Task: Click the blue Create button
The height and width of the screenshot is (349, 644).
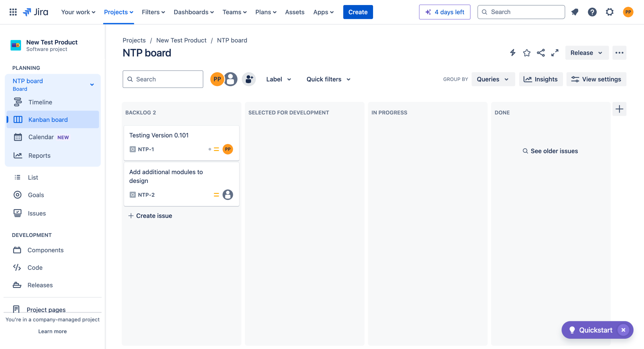Action: (x=358, y=12)
